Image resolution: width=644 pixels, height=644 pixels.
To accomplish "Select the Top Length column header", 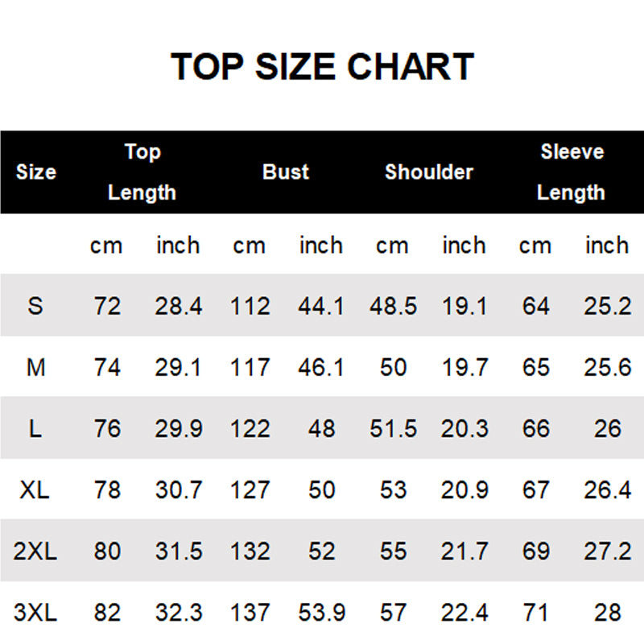I will [142, 171].
